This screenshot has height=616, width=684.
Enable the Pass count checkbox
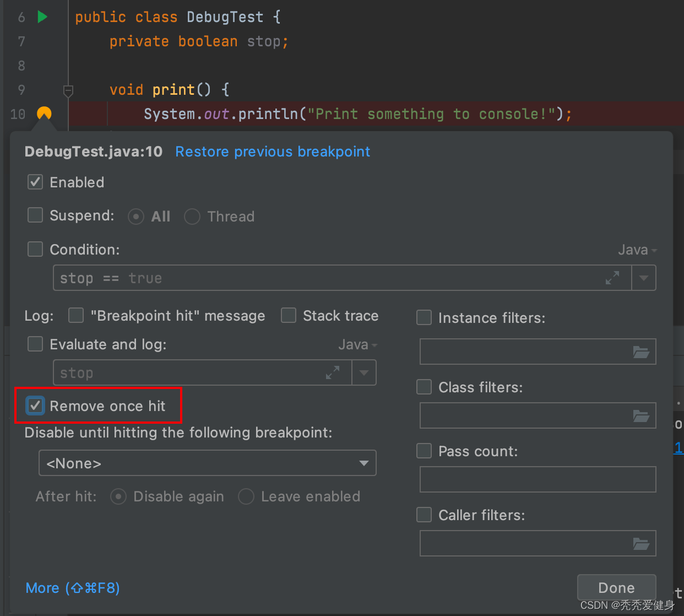tap(424, 451)
